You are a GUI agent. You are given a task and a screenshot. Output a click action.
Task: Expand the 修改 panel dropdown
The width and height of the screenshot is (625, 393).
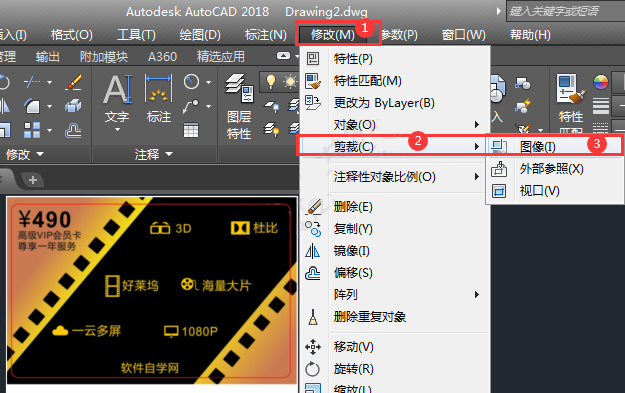click(25, 154)
